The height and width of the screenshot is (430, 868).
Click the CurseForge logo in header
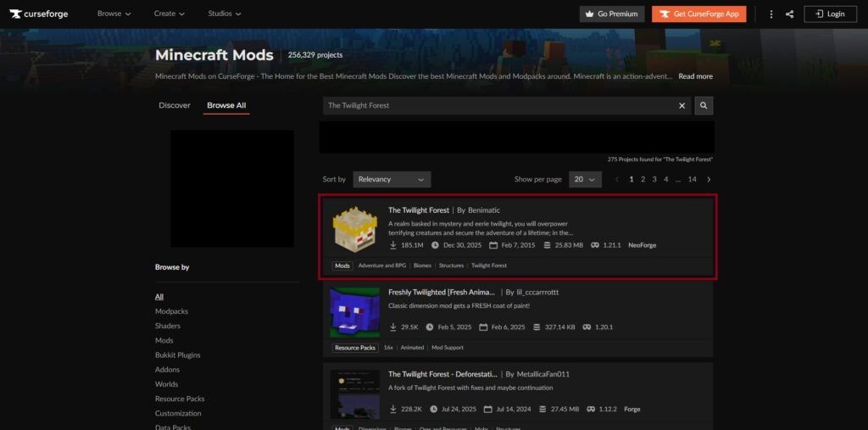coord(39,14)
